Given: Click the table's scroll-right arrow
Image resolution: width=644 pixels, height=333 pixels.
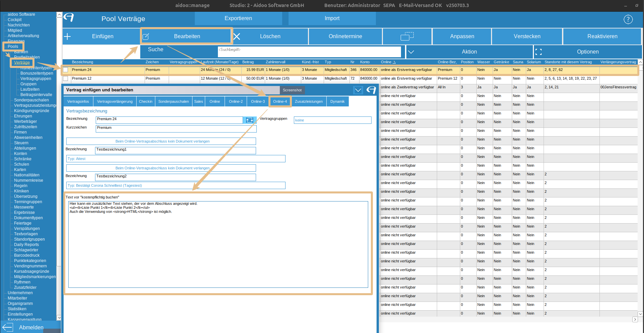Looking at the screenshot, I should pos(635,320).
